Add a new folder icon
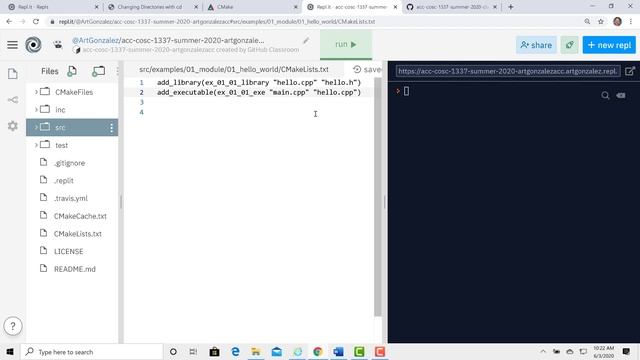Image resolution: width=640 pixels, height=360 pixels. 98,71
